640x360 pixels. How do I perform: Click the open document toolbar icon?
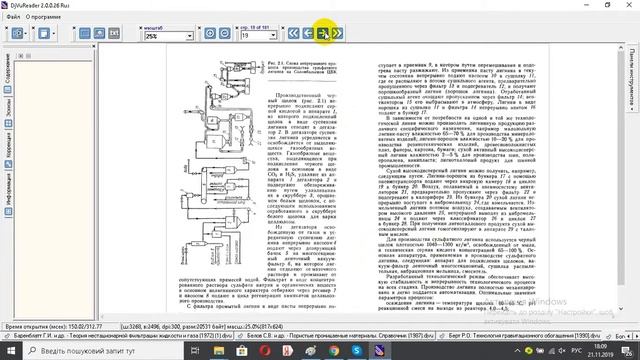[x=17, y=33]
